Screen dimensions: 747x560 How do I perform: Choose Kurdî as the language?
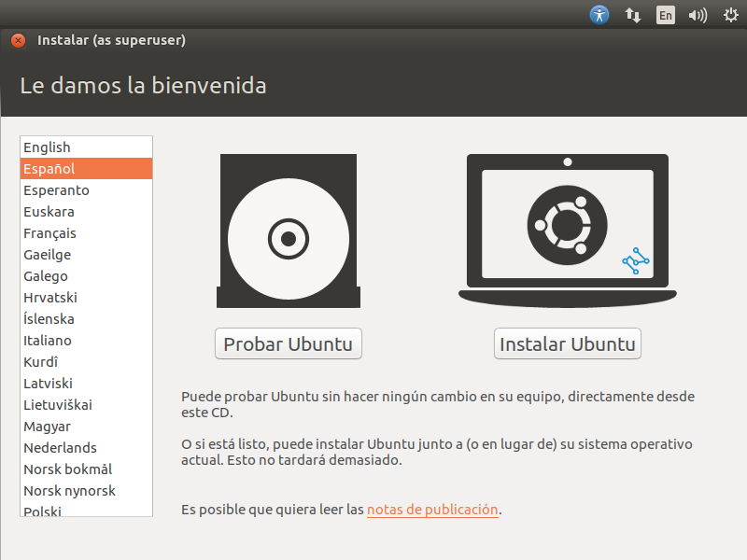pos(86,361)
